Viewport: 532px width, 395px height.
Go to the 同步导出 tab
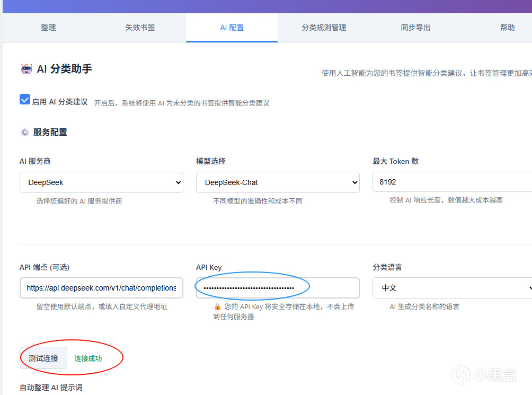415,28
